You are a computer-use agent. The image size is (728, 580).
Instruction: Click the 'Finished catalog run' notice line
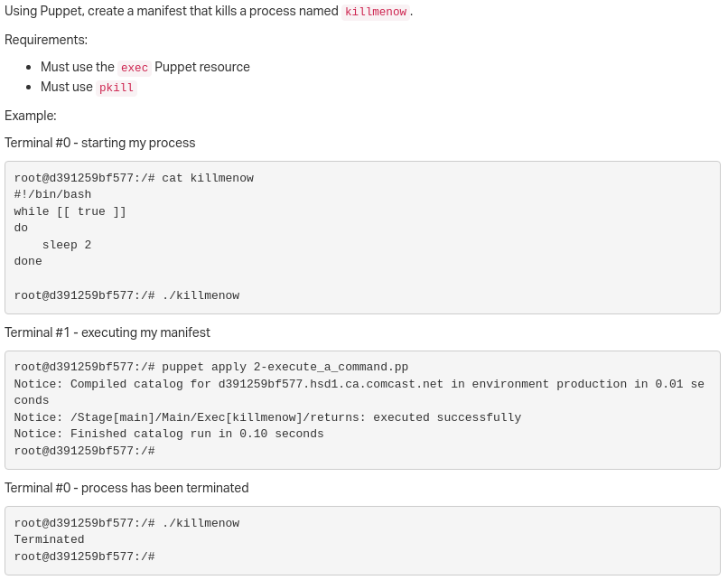[169, 434]
